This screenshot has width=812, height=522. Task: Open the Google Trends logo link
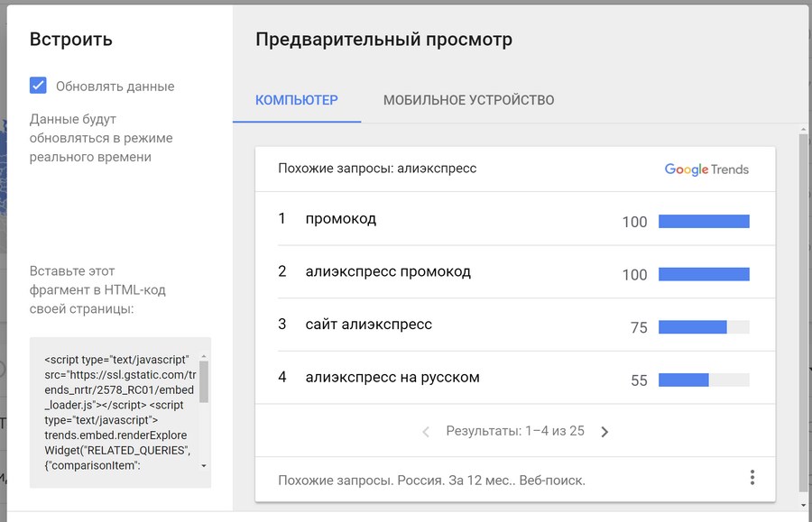(706, 169)
